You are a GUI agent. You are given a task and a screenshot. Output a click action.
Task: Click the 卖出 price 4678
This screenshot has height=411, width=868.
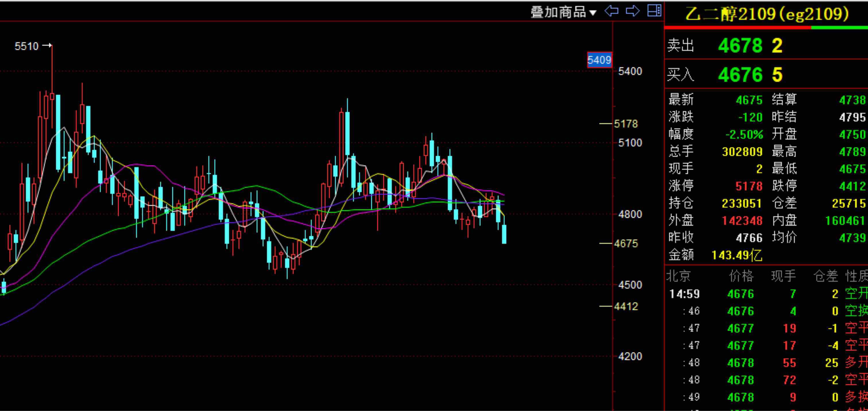point(740,46)
